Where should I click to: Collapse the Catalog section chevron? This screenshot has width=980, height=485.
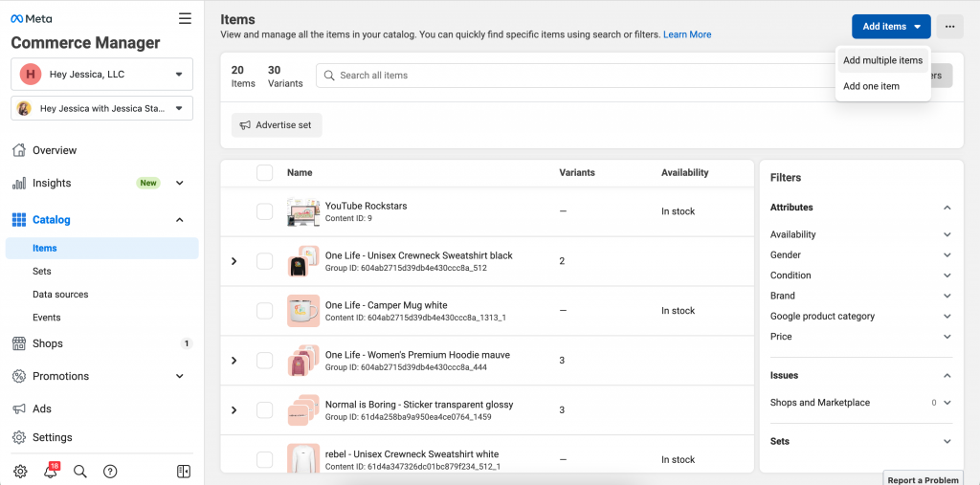coord(180,220)
